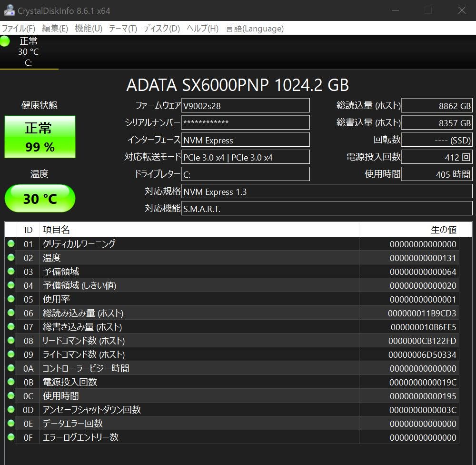
Task: Click status dot for 総読み込み量 (ホスト) row
Action: click(11, 313)
